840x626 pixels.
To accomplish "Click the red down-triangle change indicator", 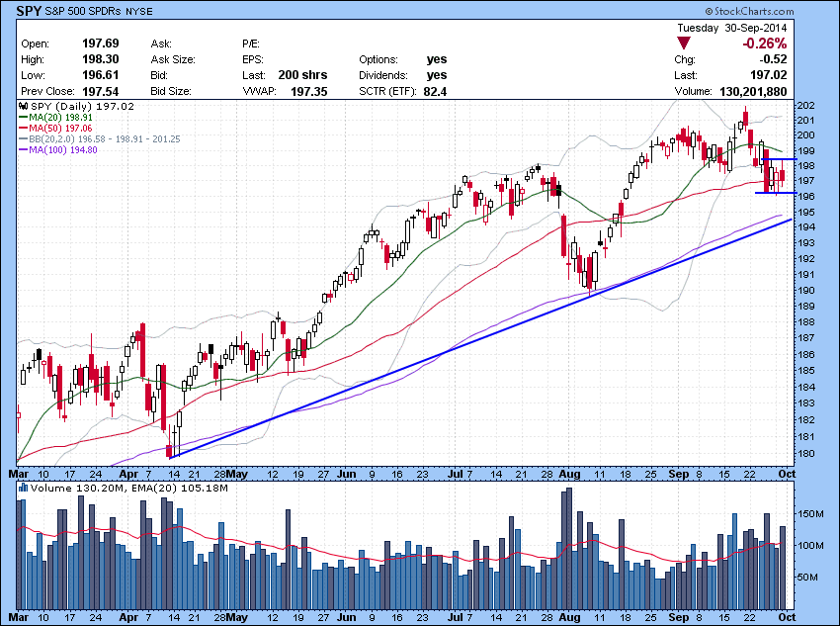I will tap(684, 44).
